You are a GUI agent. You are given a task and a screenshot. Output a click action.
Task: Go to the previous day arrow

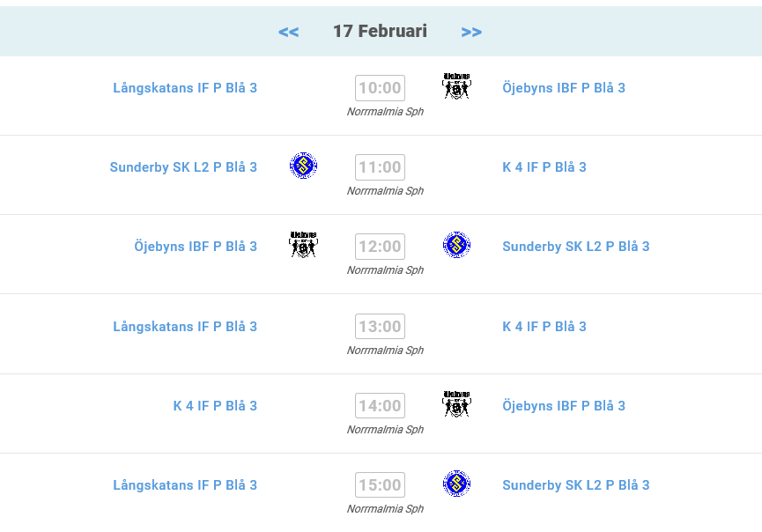point(288,32)
